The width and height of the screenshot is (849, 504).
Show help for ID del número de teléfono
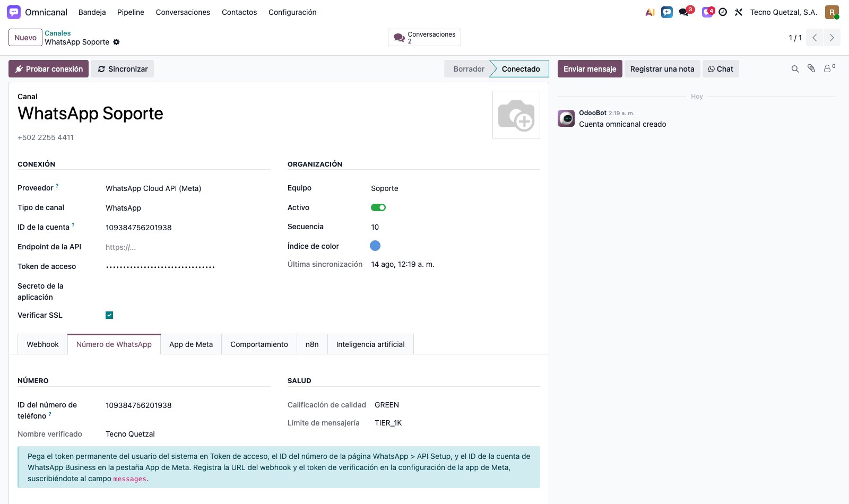click(50, 414)
